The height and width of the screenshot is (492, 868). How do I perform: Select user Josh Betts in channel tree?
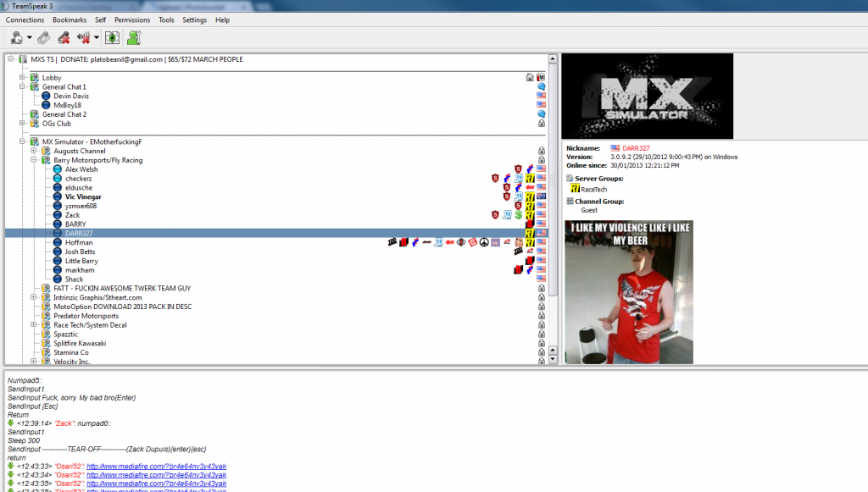tap(81, 252)
